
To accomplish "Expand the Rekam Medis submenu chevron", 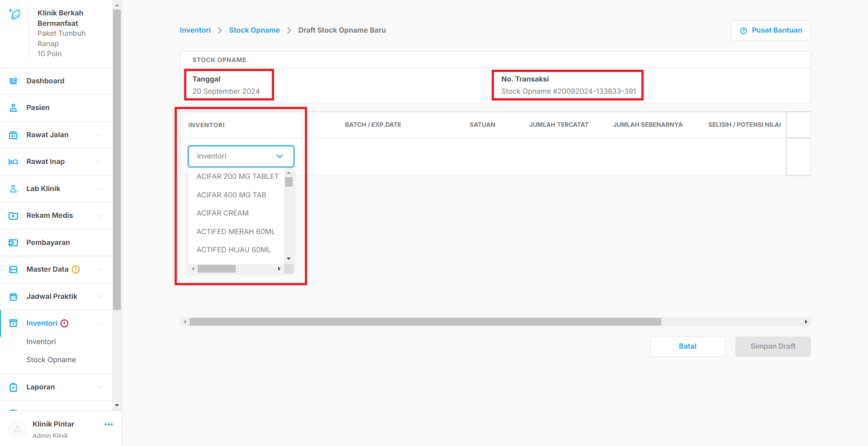I will click(x=99, y=216).
